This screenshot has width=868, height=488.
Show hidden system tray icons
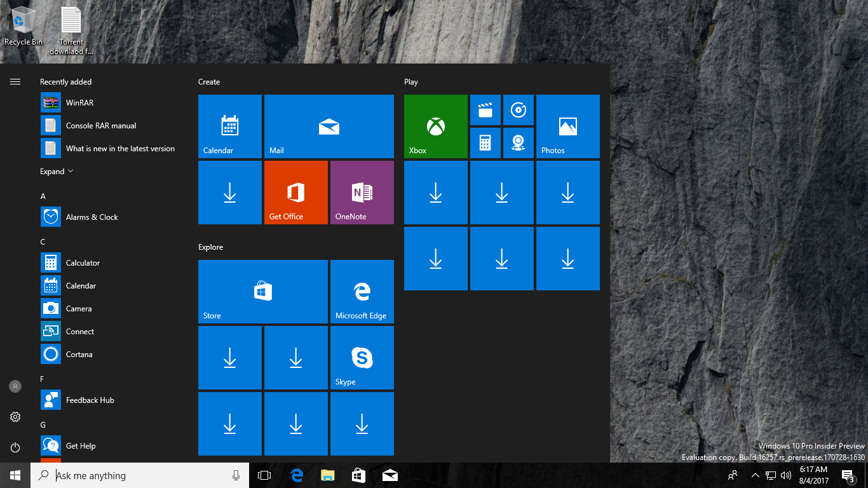click(755, 475)
